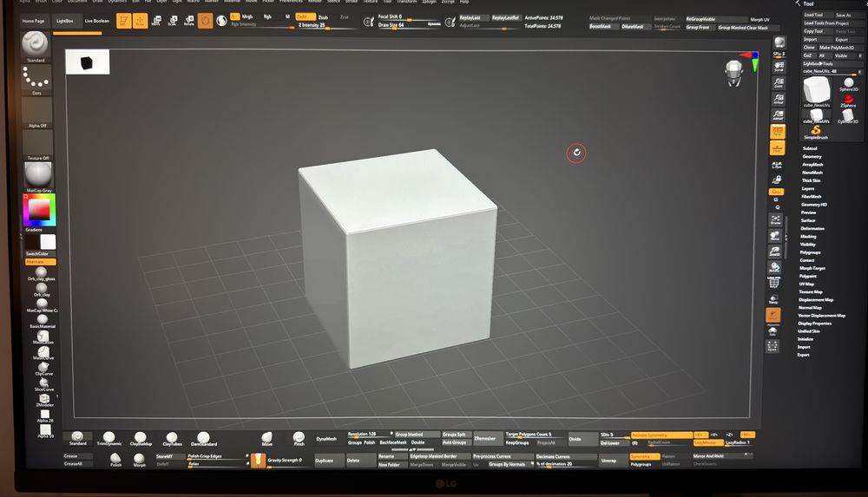Viewport: 868px width, 497px height.
Task: Click the Frame button in right shelf
Action: [775, 219]
